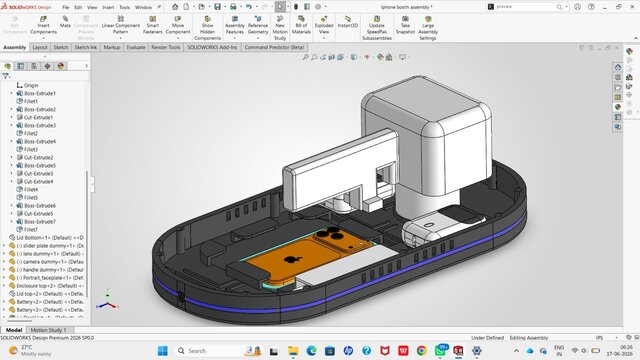Screen dimensions: 640x360
Task: Switch to SOLIDWORKS Add-Ins tab
Action: (x=212, y=47)
